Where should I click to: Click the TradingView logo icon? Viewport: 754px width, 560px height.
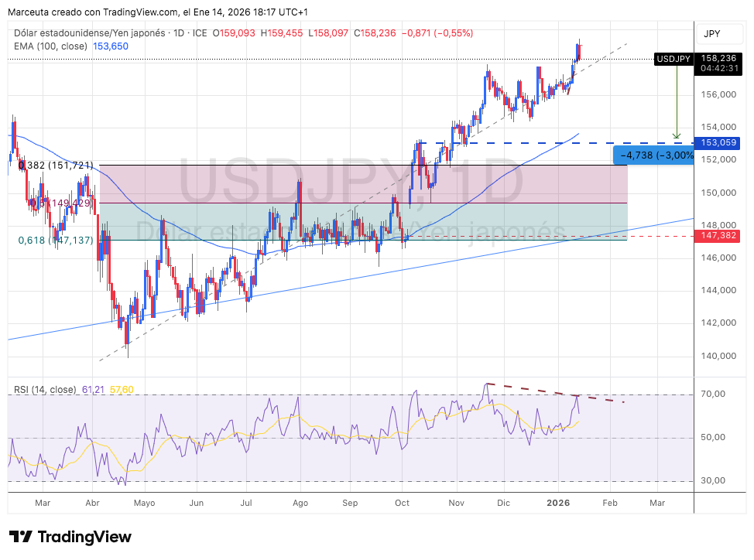[x=21, y=537]
